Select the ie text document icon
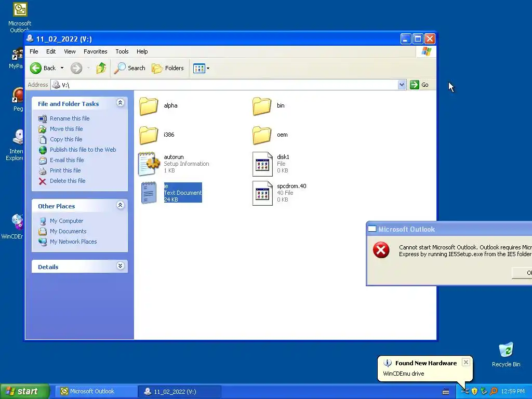The height and width of the screenshot is (399, 532). (x=149, y=193)
